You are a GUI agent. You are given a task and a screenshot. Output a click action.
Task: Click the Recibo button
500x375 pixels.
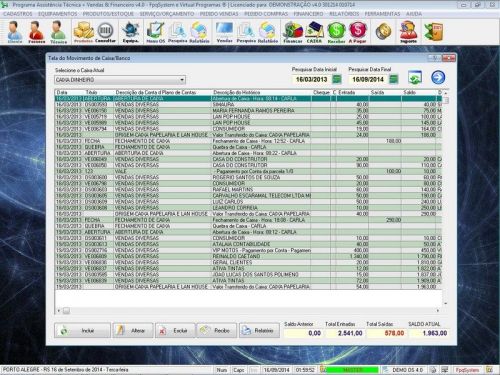pos(217,330)
